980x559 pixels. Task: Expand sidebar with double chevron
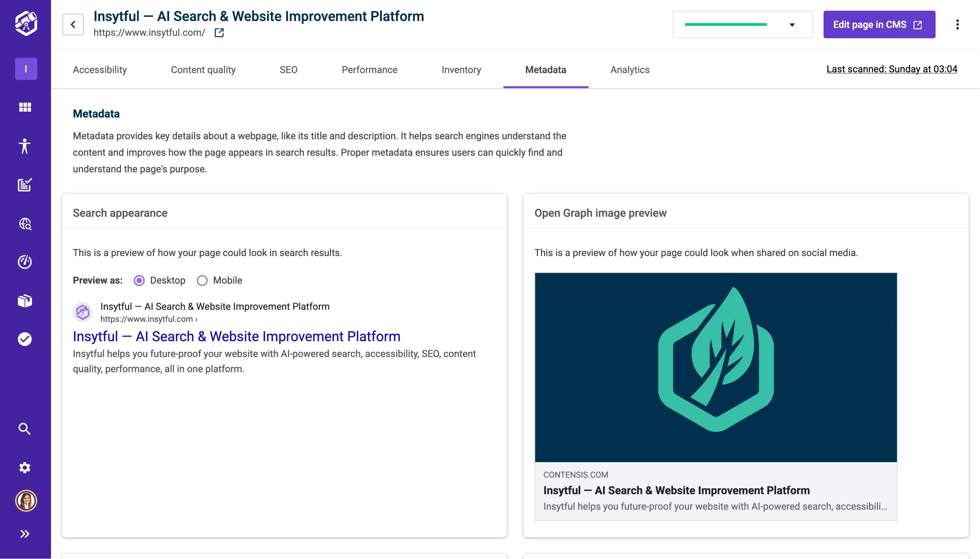[x=25, y=534]
